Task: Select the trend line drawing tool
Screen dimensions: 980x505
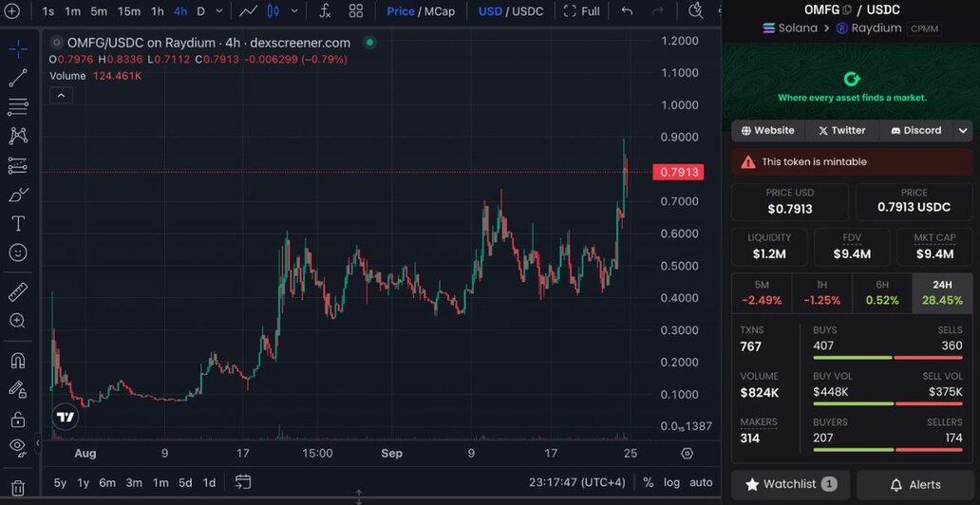Action: [x=17, y=78]
